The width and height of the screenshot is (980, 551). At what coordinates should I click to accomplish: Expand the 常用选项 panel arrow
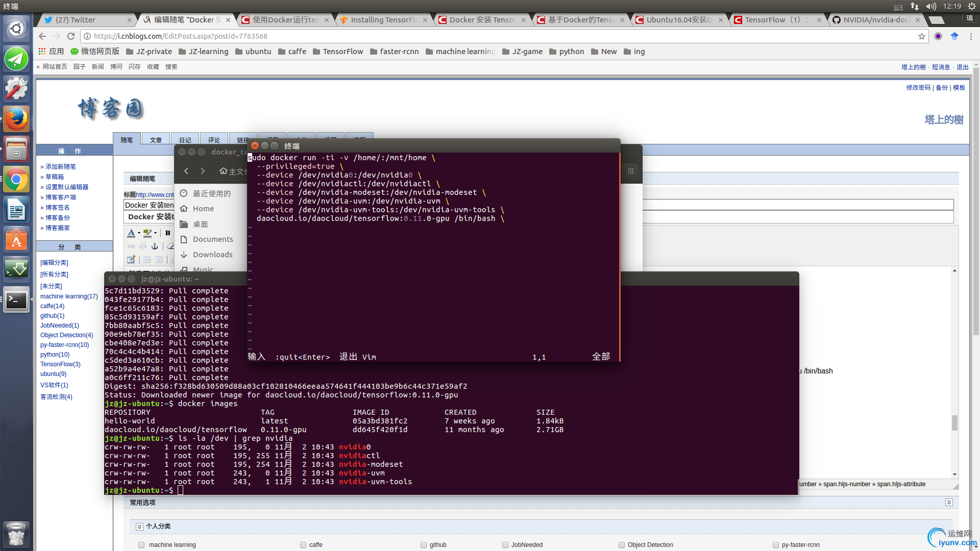[x=949, y=503]
